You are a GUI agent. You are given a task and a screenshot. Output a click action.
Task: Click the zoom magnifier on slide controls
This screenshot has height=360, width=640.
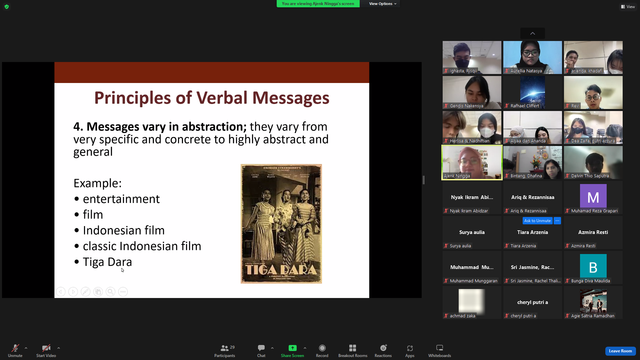111,291
